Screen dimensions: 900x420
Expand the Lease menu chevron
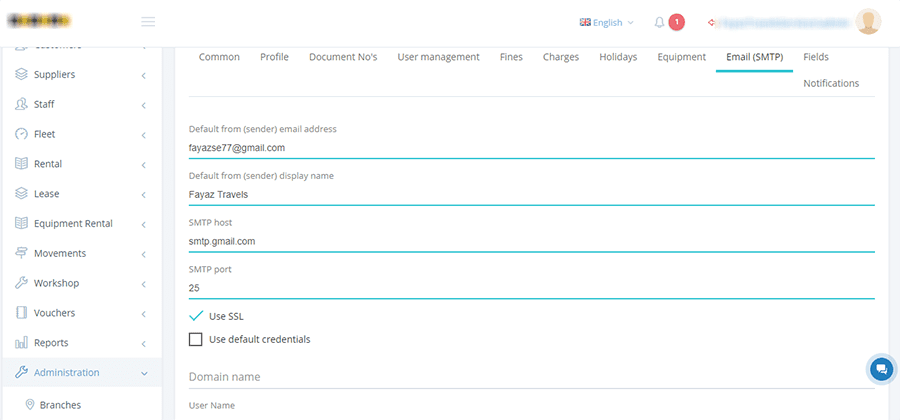(x=143, y=195)
